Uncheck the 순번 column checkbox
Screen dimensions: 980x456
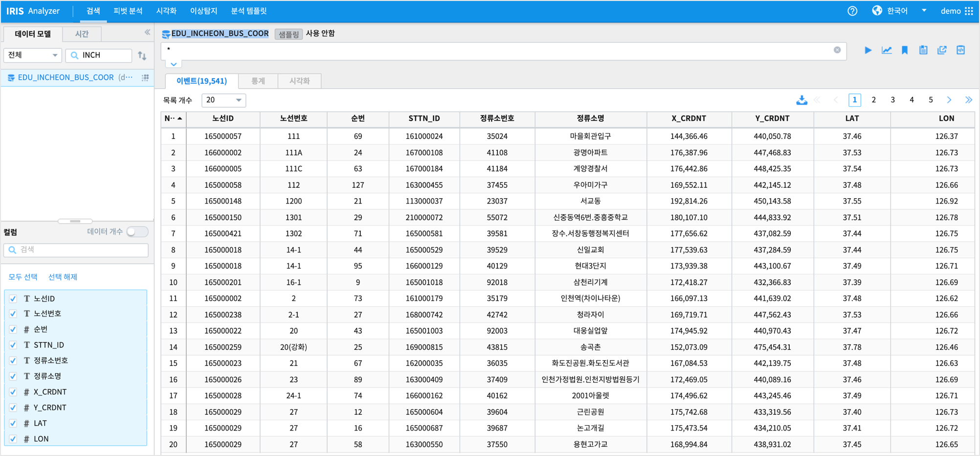click(13, 329)
